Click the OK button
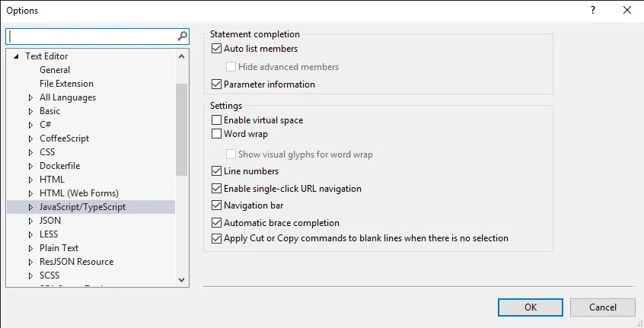Viewport: 644px width, 328px height. (x=531, y=307)
